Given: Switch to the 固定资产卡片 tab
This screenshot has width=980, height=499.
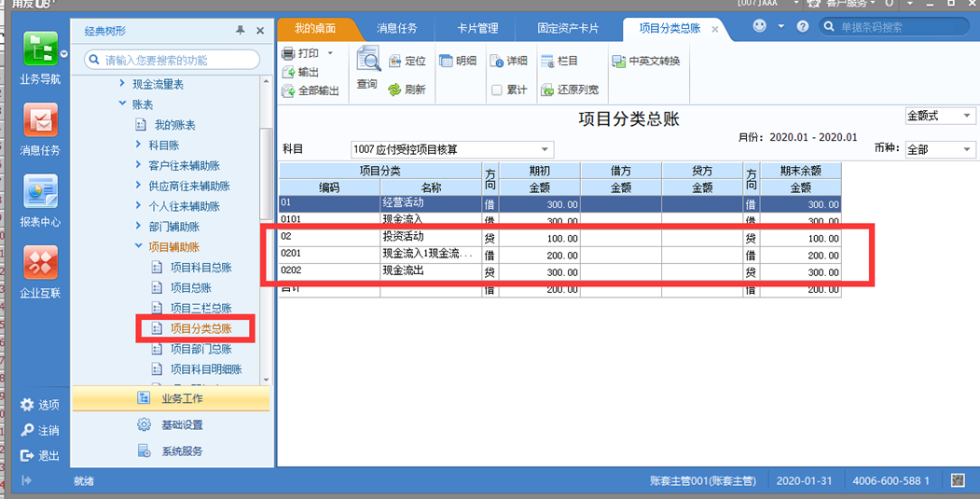Looking at the screenshot, I should click(568, 29).
